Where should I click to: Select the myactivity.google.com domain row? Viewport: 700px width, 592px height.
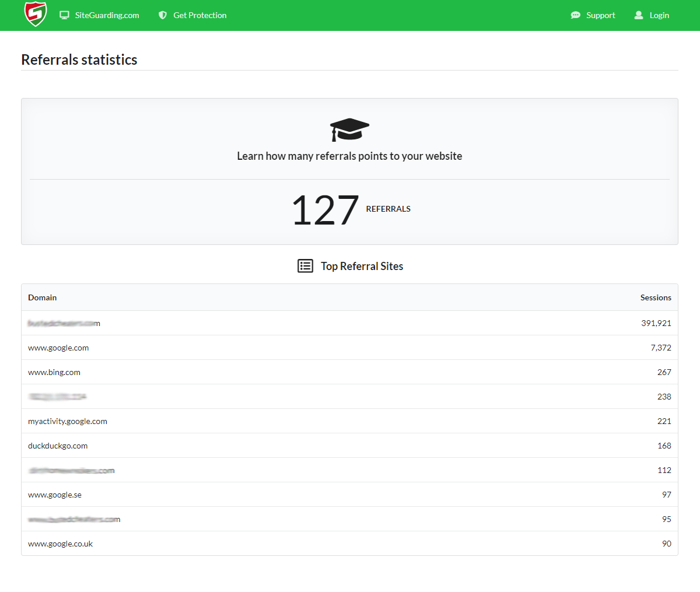[x=349, y=421]
